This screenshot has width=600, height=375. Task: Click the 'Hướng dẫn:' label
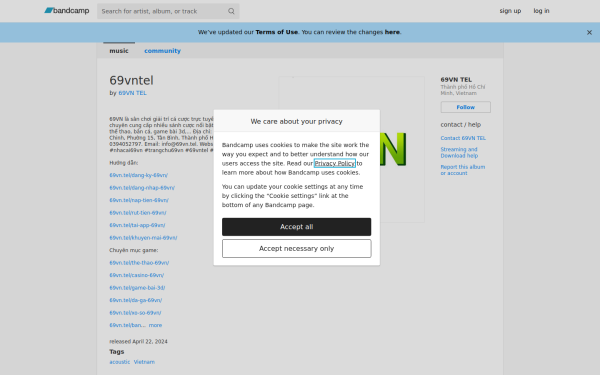click(x=124, y=163)
